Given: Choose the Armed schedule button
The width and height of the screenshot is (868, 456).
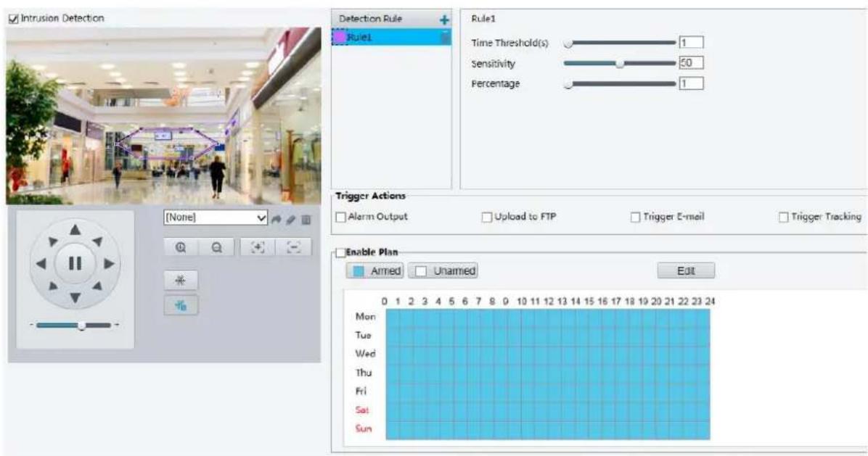Looking at the screenshot, I should click(x=374, y=270).
